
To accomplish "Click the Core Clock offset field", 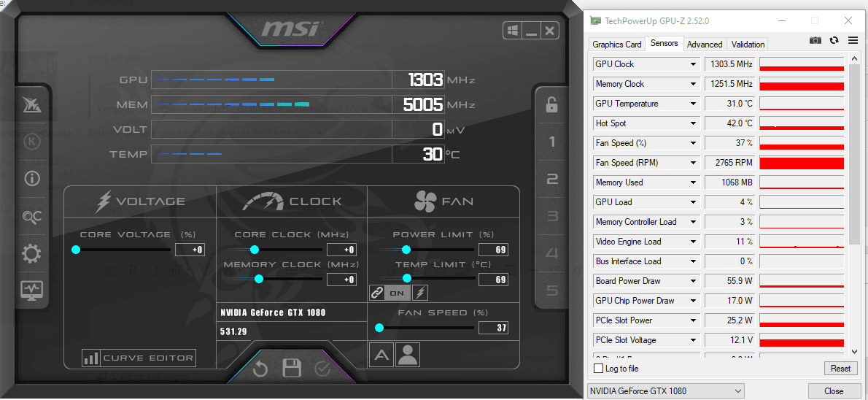I will click(x=341, y=250).
